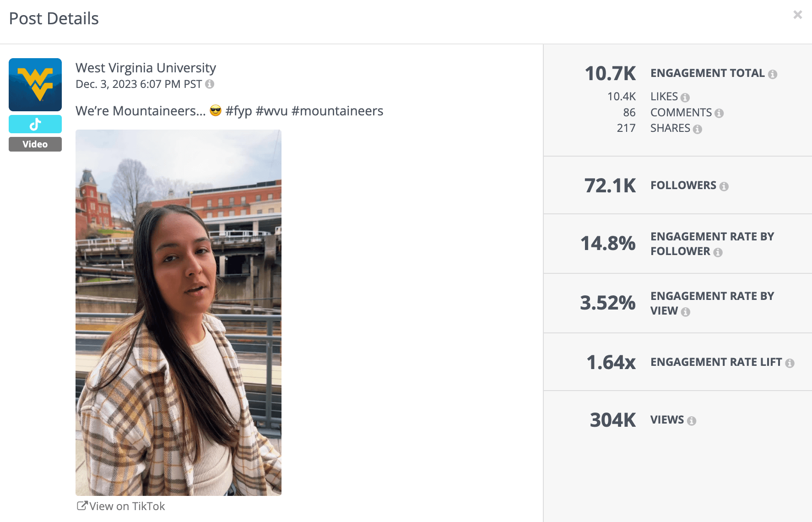Click the Shares info icon
The height and width of the screenshot is (522, 812).
point(698,129)
